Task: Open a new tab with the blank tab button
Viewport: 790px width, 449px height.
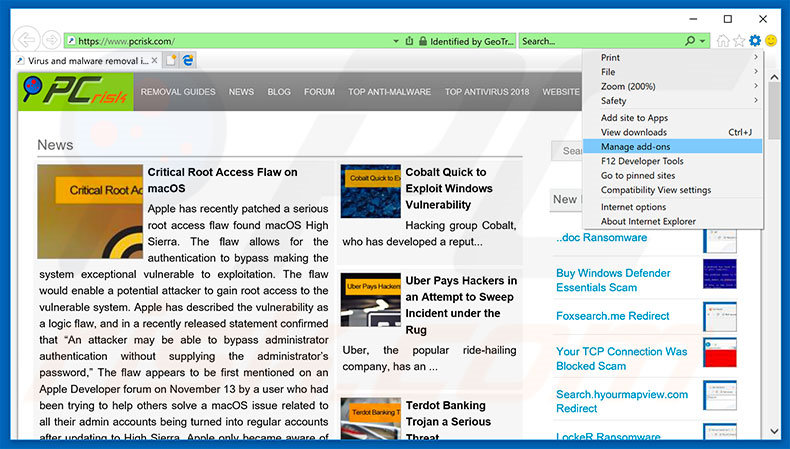Action: coord(171,60)
